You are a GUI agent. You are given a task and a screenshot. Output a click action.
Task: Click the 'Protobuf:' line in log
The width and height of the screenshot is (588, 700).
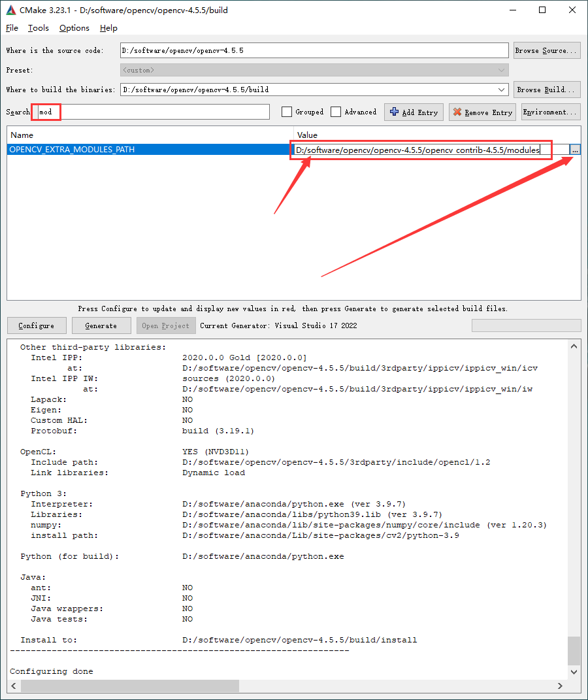pyautogui.click(x=142, y=431)
